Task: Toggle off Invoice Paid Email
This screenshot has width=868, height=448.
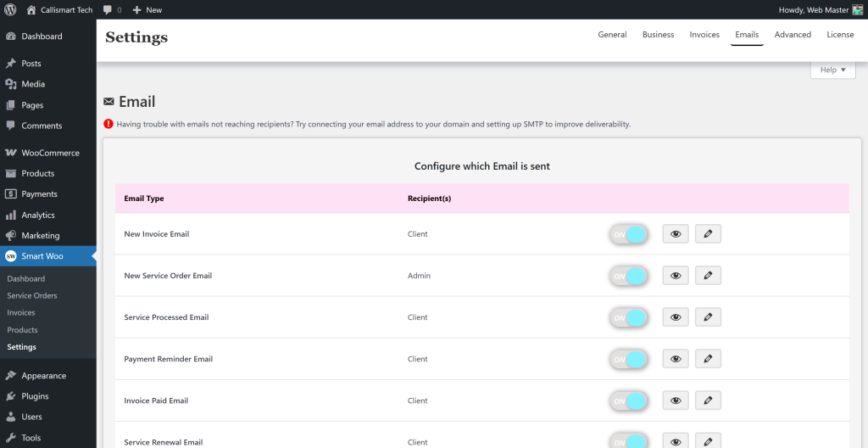Action: [628, 400]
